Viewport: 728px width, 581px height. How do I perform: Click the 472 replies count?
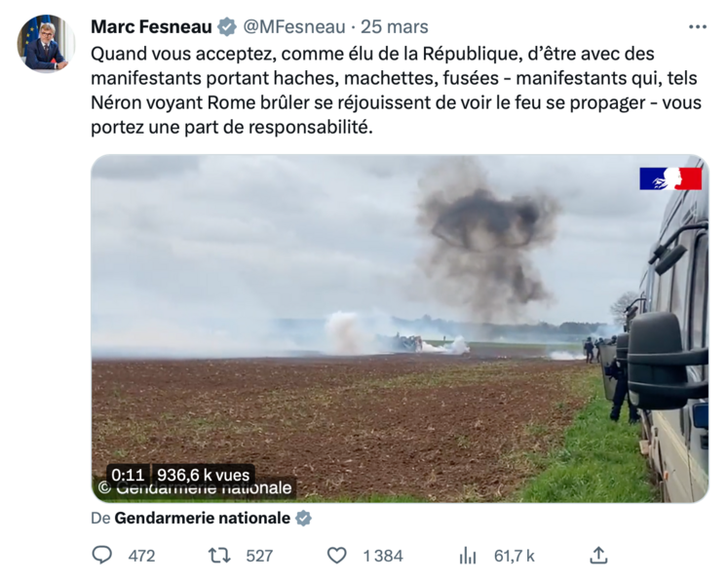[141, 556]
